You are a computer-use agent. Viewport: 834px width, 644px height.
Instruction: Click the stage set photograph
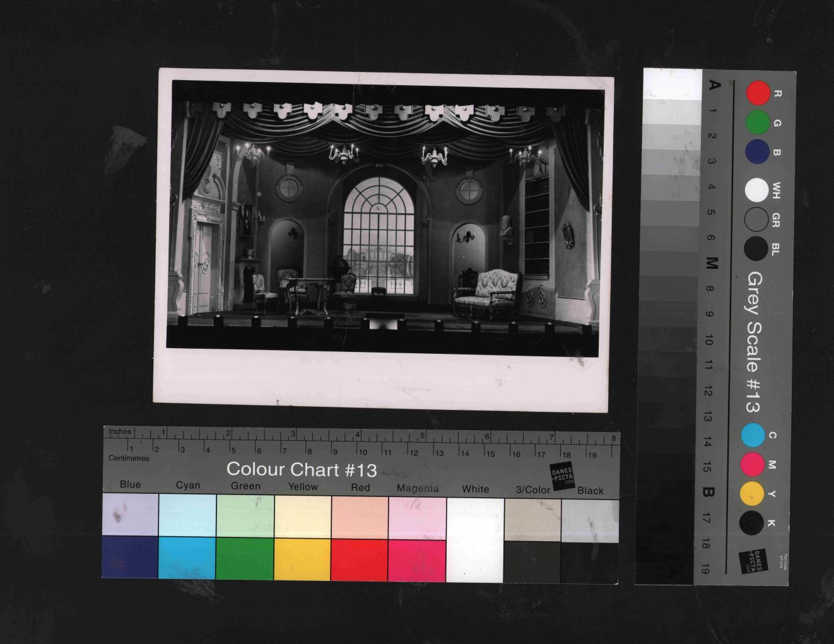[384, 218]
